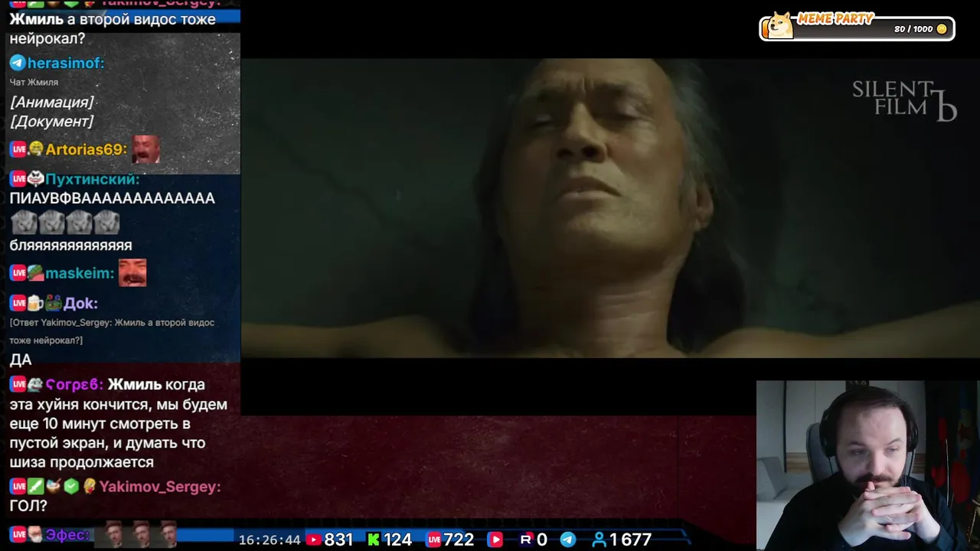Click the green K platform icon in status bar

click(x=373, y=540)
